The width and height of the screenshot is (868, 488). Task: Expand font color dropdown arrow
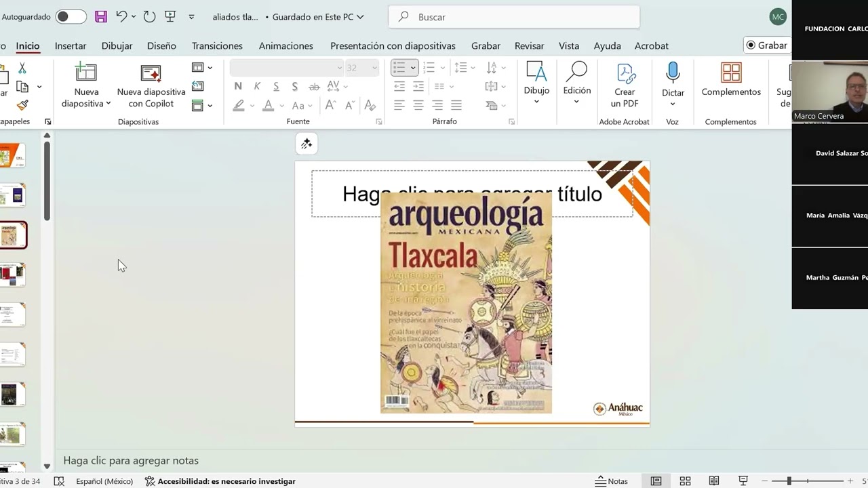(283, 106)
